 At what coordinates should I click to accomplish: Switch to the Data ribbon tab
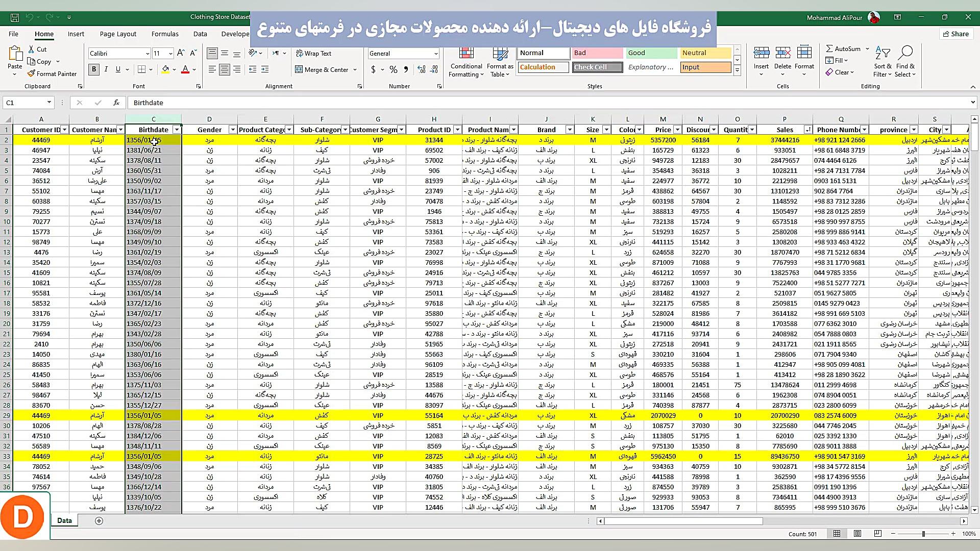tap(200, 34)
